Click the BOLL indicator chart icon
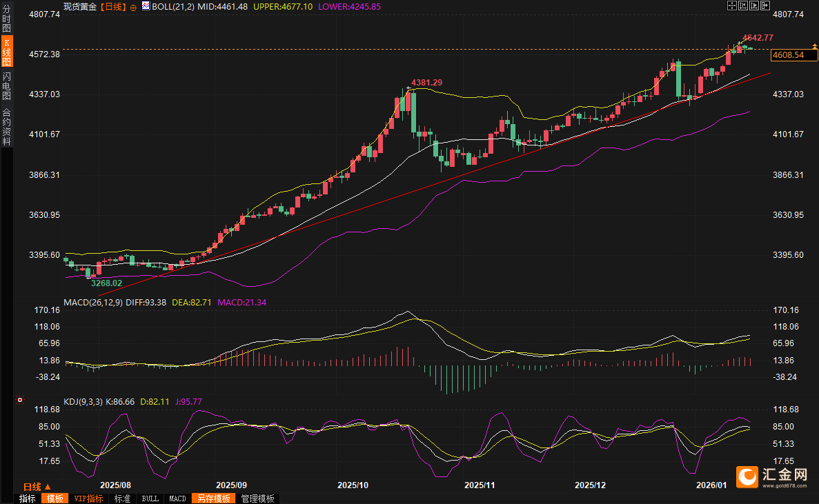819x504 pixels. click(145, 6)
